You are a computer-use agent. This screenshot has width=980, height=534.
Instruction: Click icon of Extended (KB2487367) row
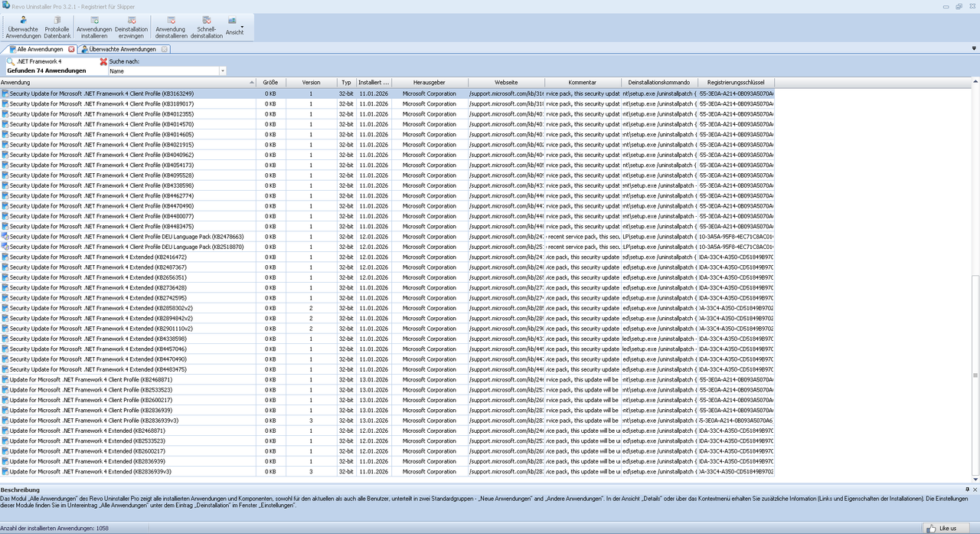tap(5, 267)
